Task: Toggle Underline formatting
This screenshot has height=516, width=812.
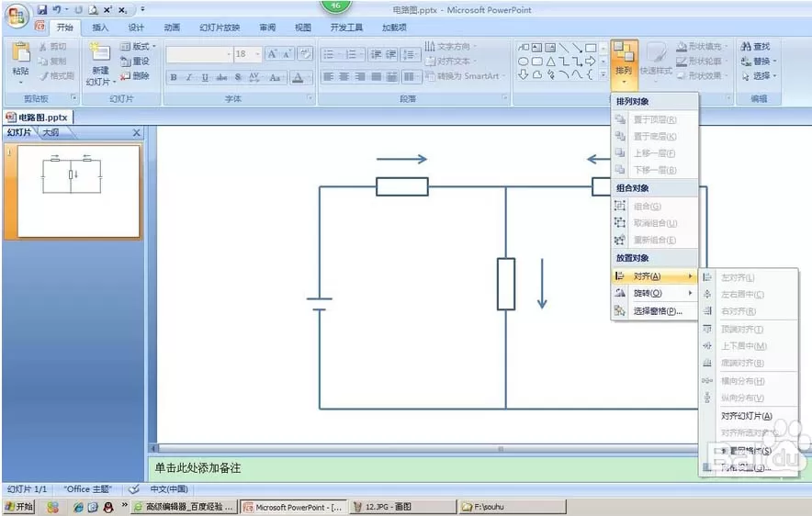Action: [x=205, y=77]
